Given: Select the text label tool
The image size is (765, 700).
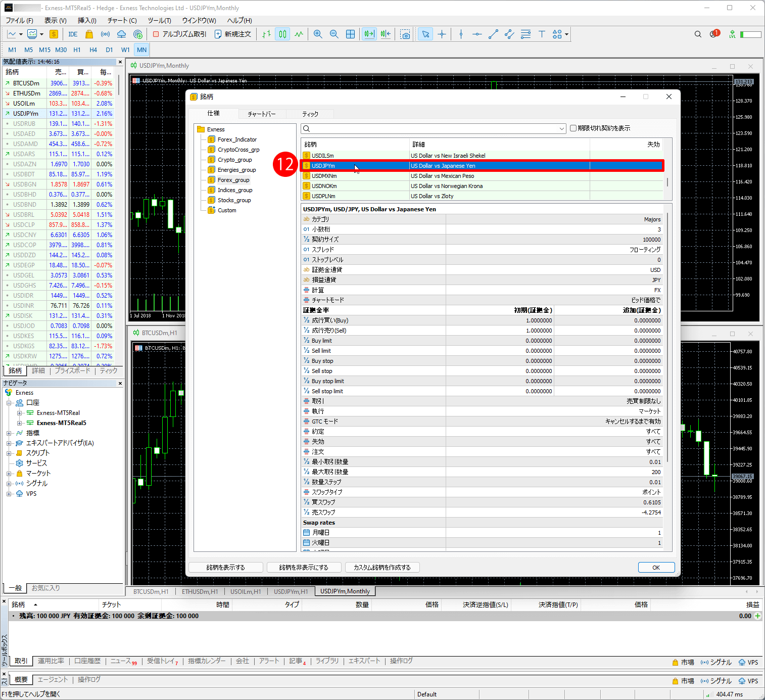Looking at the screenshot, I should click(542, 34).
